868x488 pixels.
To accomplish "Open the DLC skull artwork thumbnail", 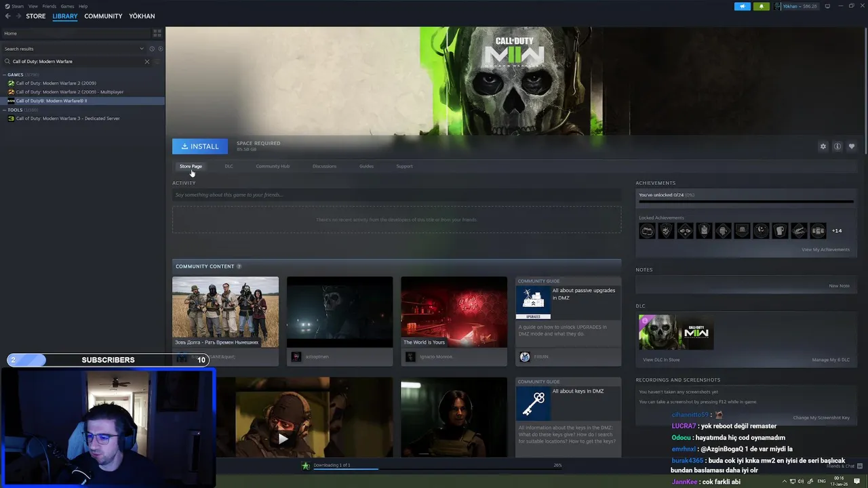I will pos(676,333).
